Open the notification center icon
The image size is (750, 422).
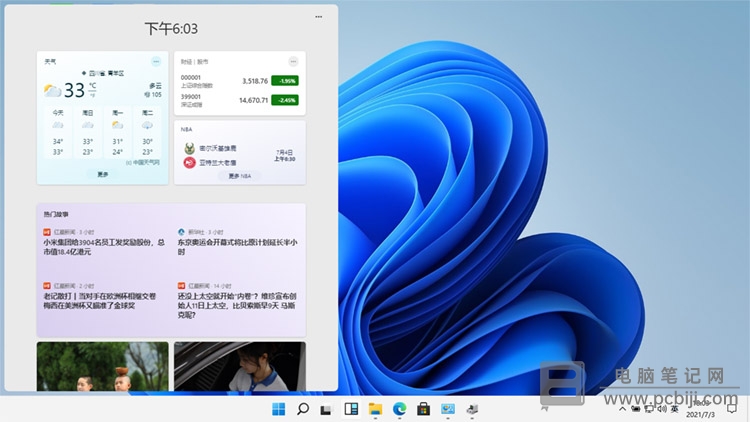click(731, 409)
